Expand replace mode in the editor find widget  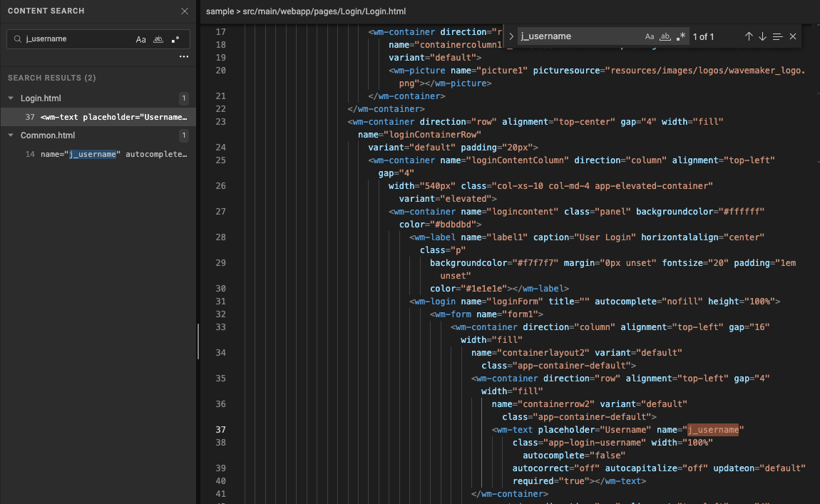[x=511, y=36]
